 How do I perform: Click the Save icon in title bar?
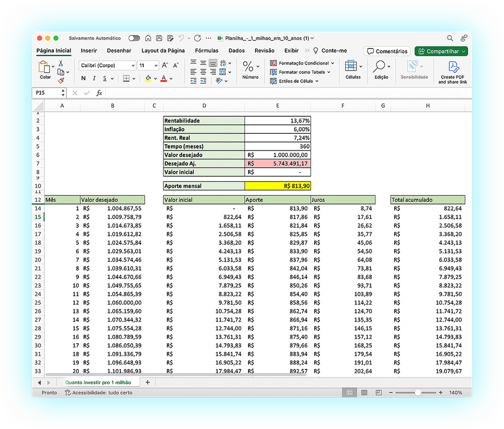pos(158,38)
